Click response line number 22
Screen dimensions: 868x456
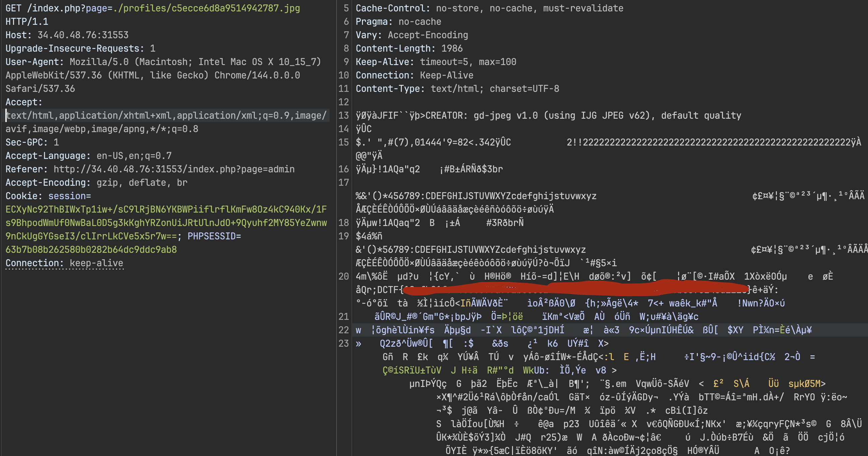[343, 330]
